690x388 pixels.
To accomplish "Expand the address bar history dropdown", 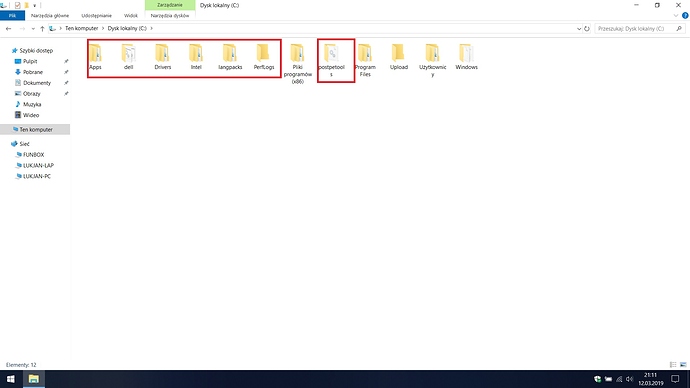I will pos(579,29).
